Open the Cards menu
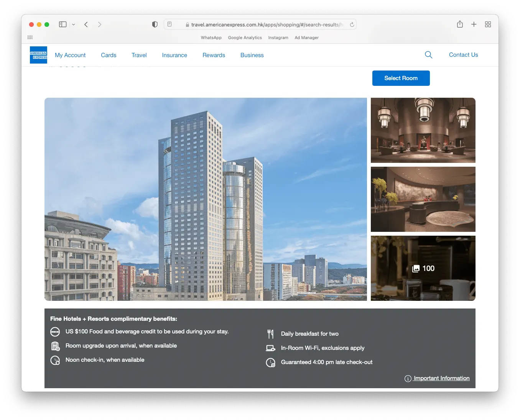Viewport: 520px width, 420px height. click(109, 55)
